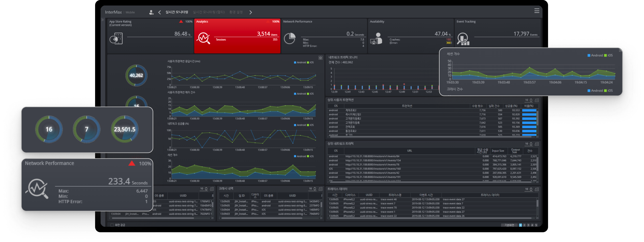Click the blue ratio bar of 계좌조회2
Screen dimensions: 644x242
[529, 110]
